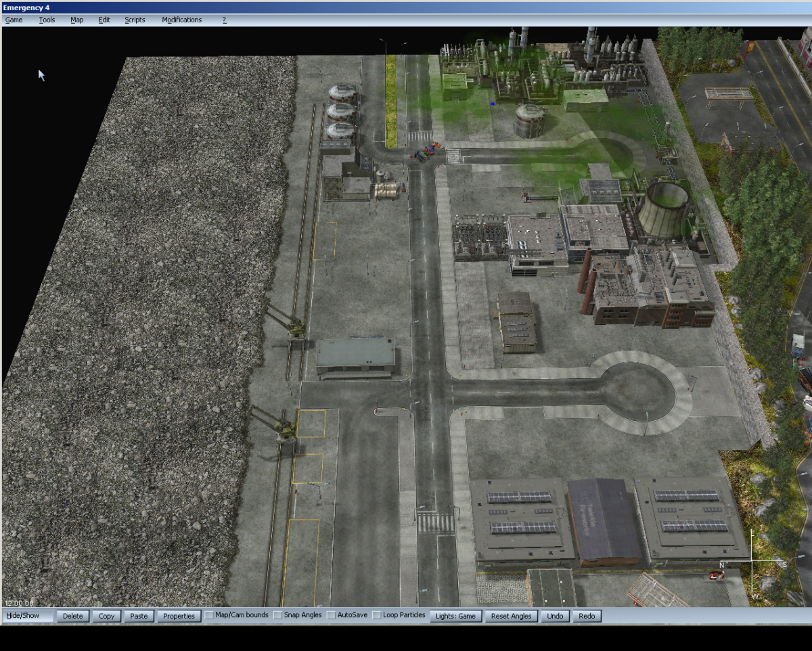Open the Tools menu

(47, 20)
